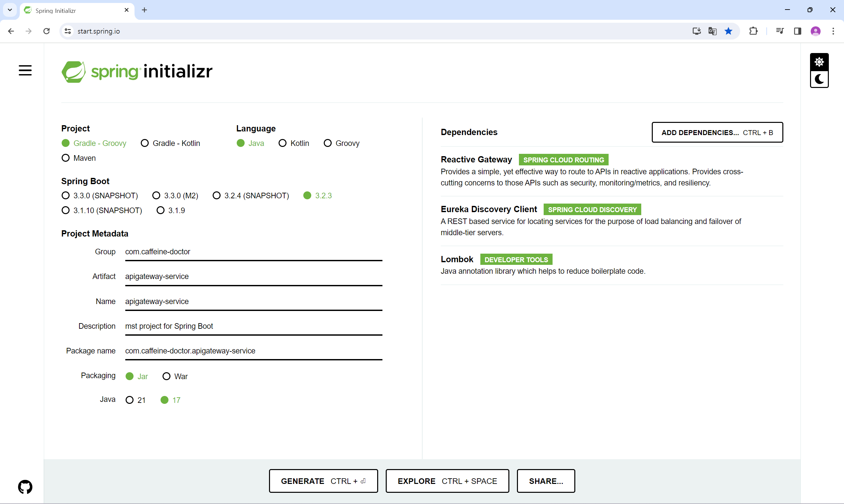844x504 pixels.
Task: Click the SPRING CLOUD DISCOVERY tag
Action: click(592, 210)
